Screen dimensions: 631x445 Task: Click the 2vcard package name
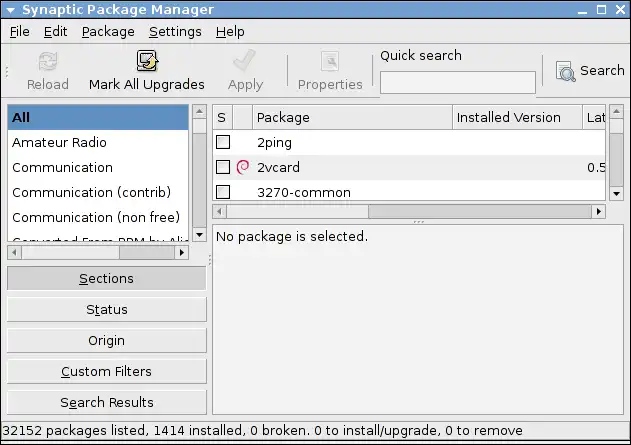278,167
